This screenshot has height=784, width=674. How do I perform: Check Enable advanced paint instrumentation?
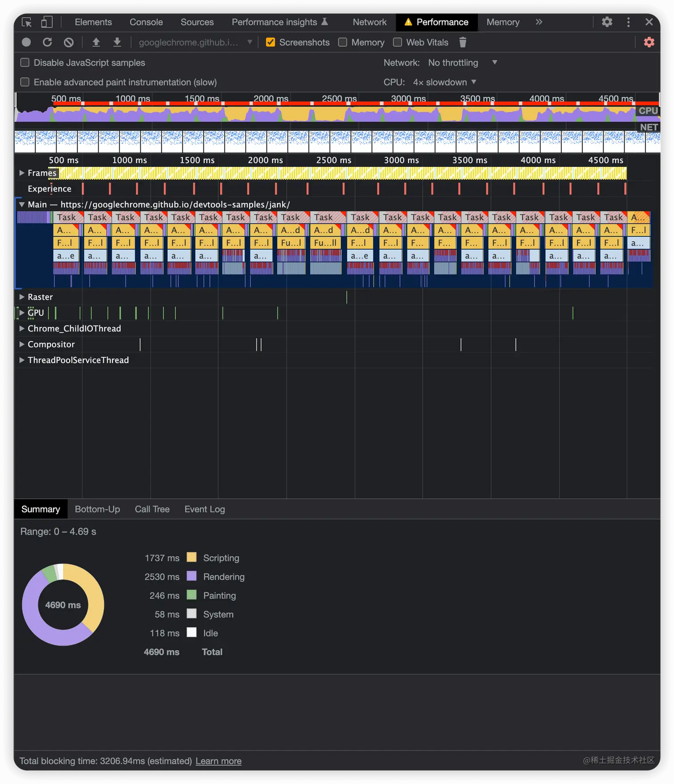[x=25, y=83]
